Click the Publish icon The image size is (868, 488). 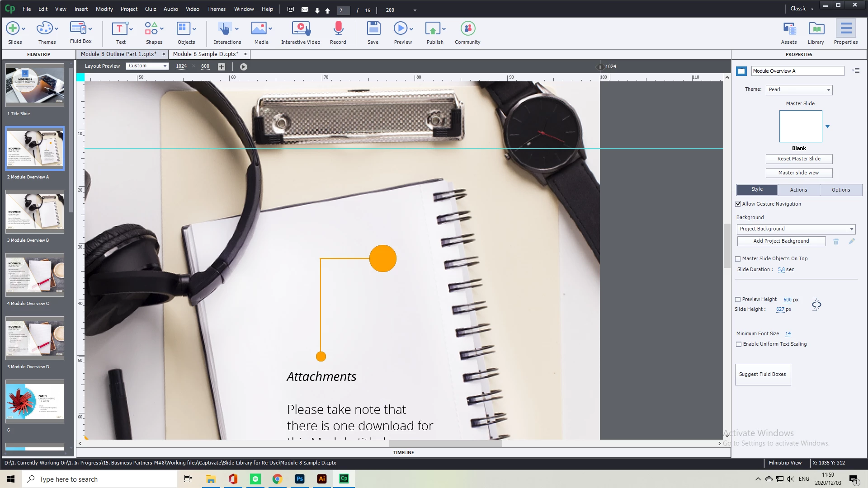point(433,29)
